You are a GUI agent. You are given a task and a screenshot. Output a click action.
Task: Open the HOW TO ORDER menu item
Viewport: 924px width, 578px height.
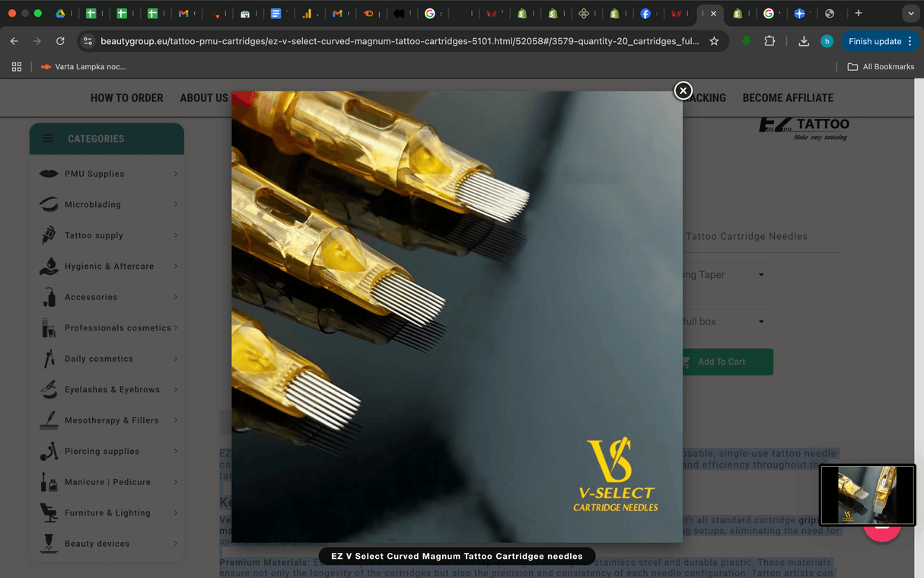coord(126,97)
